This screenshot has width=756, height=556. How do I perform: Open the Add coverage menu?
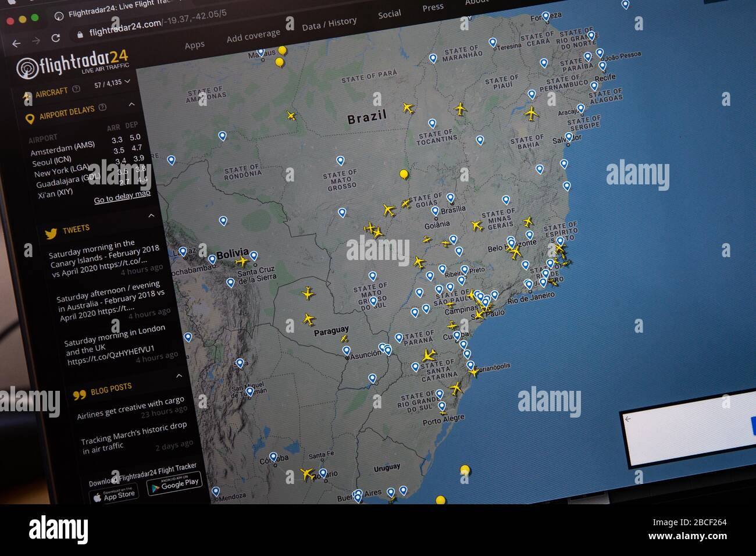[253, 36]
